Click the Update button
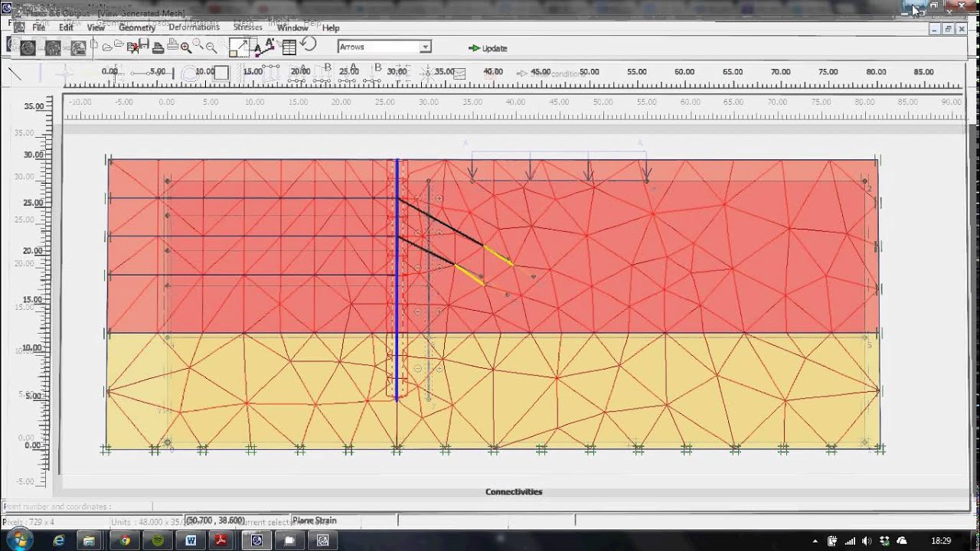Viewport: 980px width, 551px height. [x=488, y=48]
